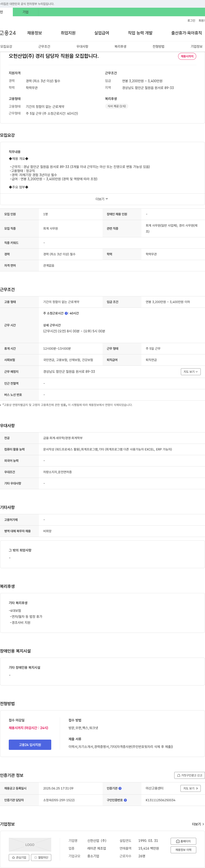This screenshot has height=868, width=205.
Task: Expand 지도 보기 for 근무 예정지
Action: tap(190, 372)
